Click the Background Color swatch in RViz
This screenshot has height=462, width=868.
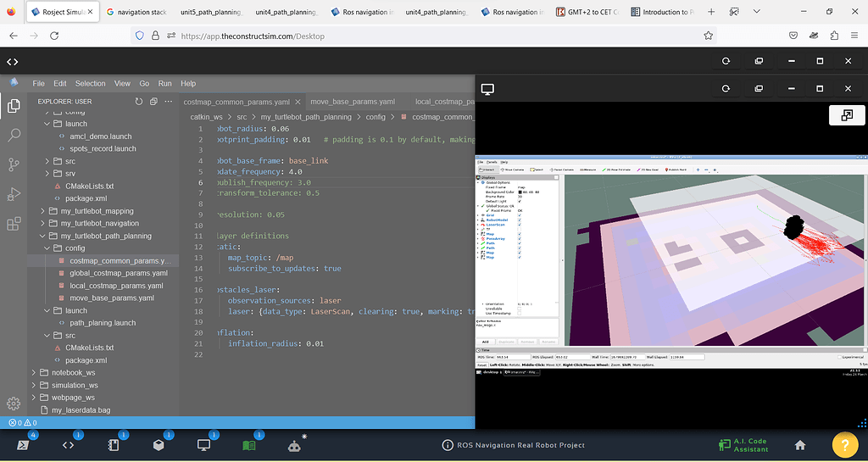[520, 192]
